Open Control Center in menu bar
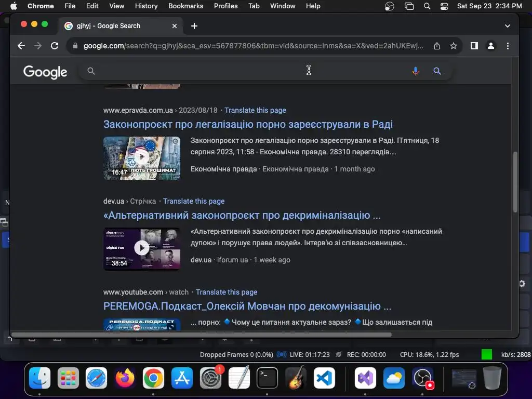The image size is (532, 399). pos(444,6)
